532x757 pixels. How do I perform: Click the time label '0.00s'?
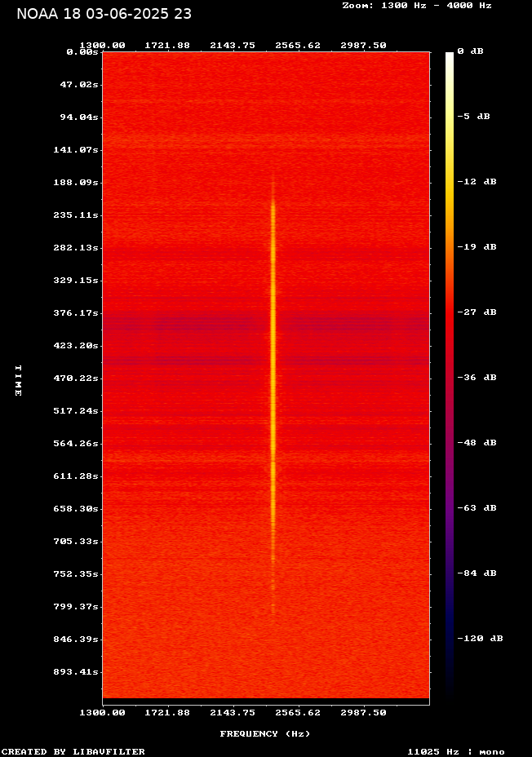82,52
